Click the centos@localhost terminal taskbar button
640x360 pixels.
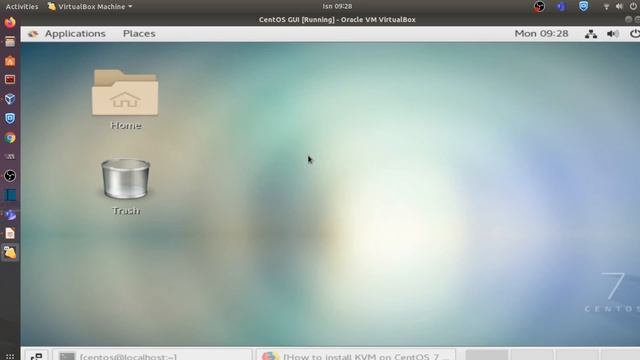tap(153, 356)
